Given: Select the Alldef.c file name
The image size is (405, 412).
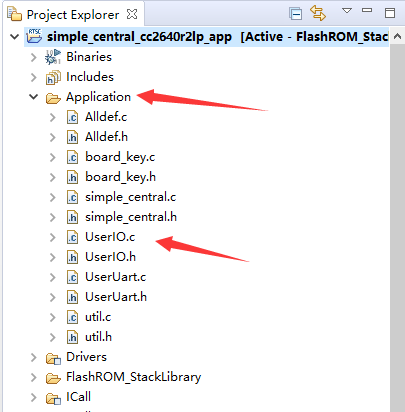Looking at the screenshot, I should 106,117.
